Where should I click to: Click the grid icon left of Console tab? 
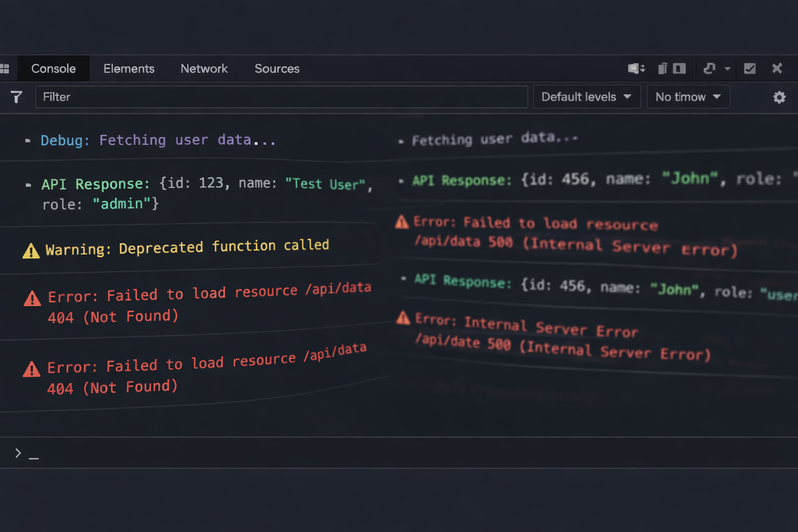[x=5, y=69]
